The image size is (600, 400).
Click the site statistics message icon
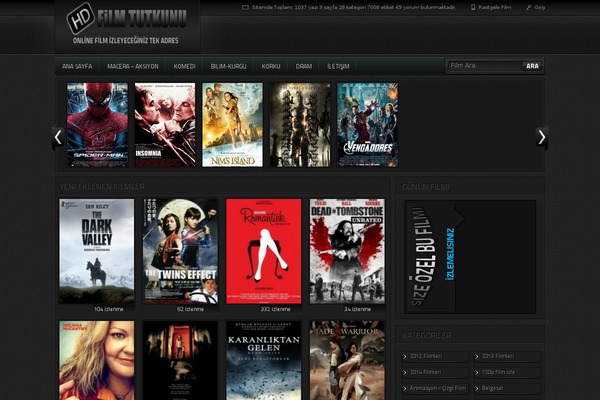click(x=245, y=7)
